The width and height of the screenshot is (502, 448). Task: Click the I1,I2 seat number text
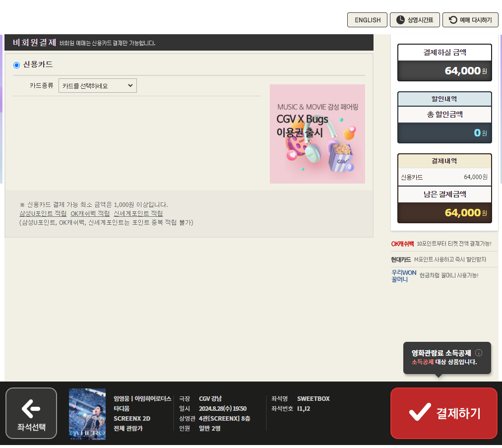click(x=304, y=409)
